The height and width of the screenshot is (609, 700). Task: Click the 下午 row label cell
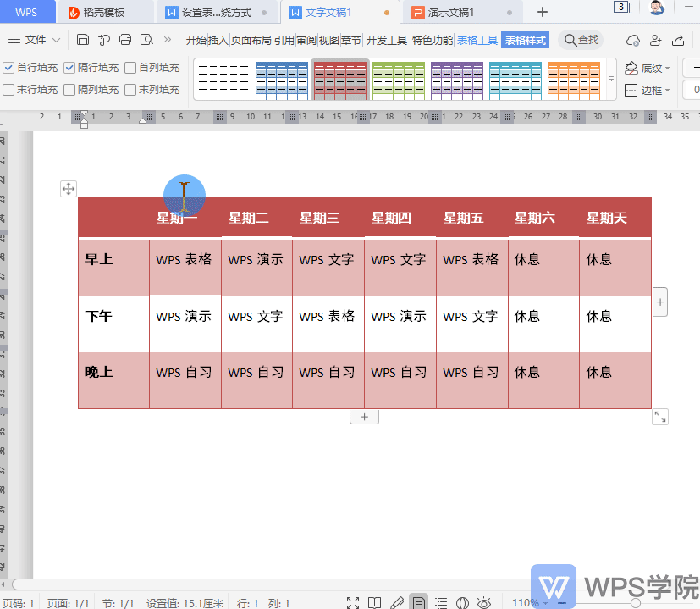pos(113,324)
